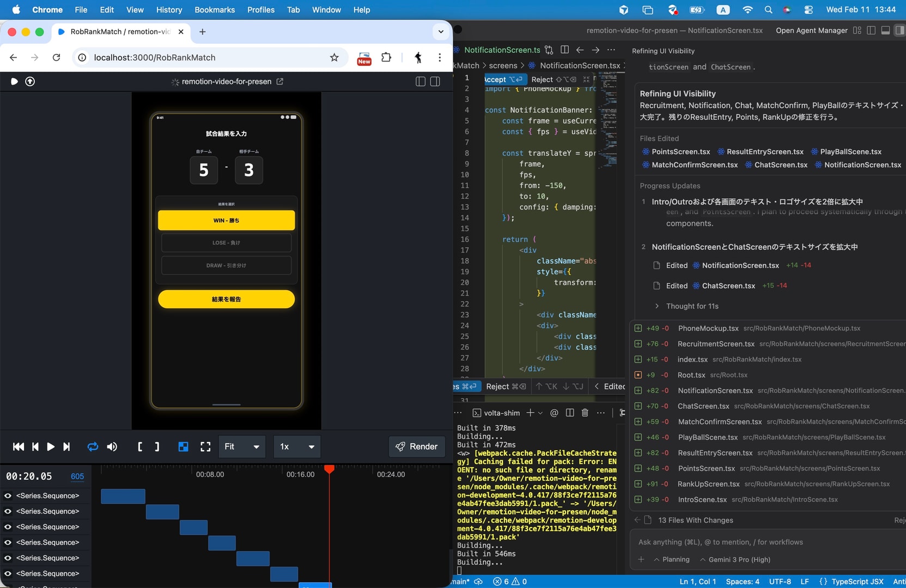Open RankUpScreen.tsx in changed files list
906x588 pixels.
(x=708, y=484)
